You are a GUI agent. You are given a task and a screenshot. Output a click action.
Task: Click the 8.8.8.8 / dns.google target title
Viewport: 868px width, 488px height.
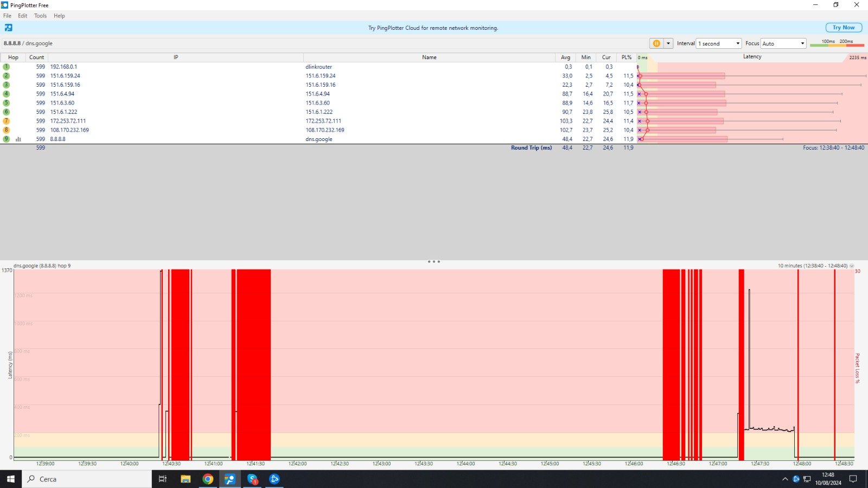pyautogui.click(x=28, y=43)
